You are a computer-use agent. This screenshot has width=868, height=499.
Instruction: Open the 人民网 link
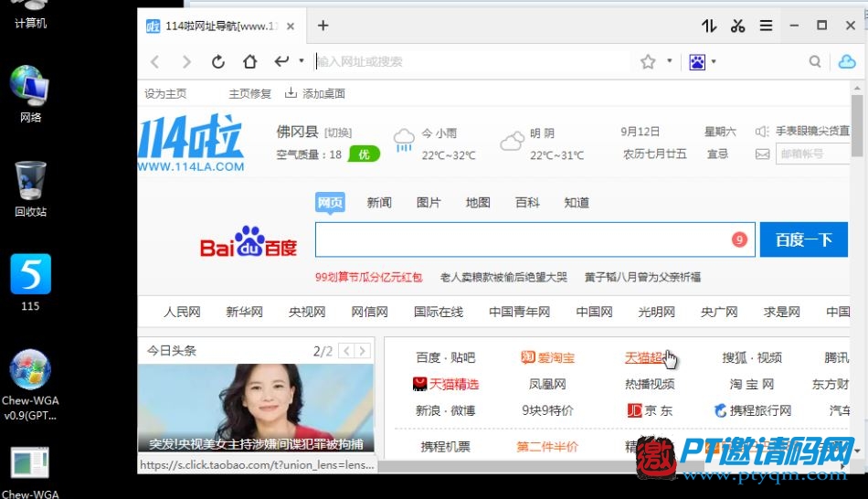[182, 312]
